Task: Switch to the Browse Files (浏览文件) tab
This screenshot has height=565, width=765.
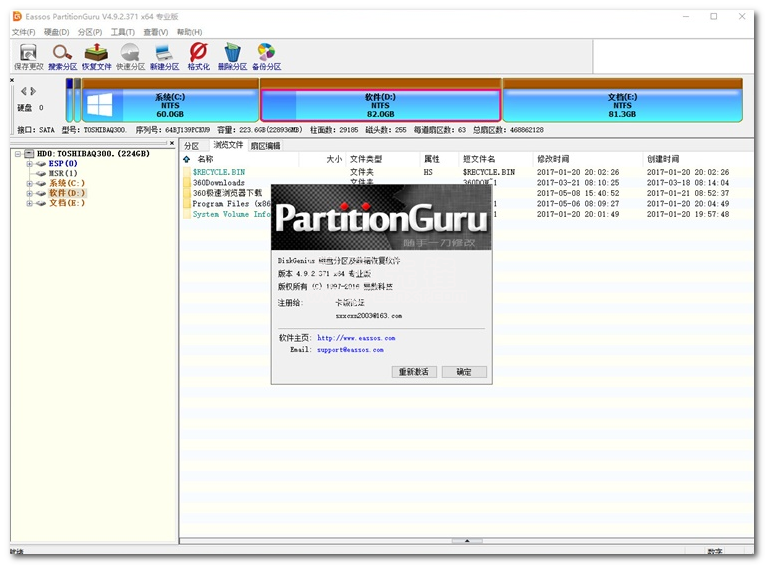Action: coord(228,145)
